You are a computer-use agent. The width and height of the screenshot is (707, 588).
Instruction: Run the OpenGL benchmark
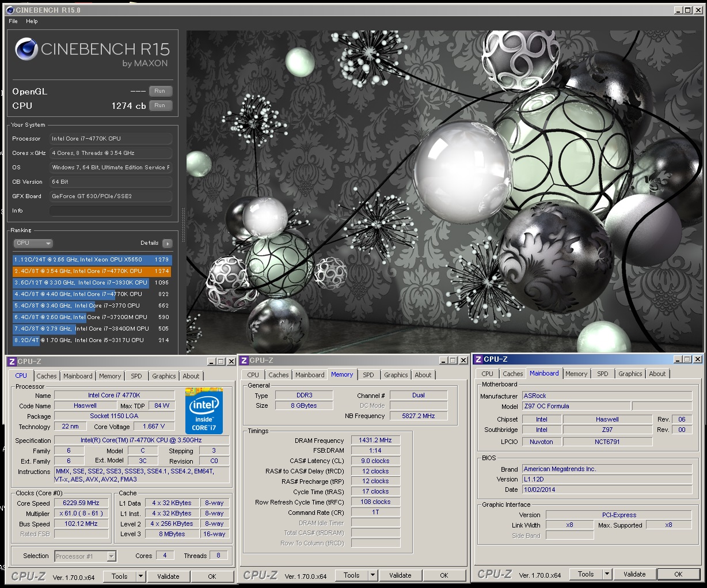coord(160,91)
